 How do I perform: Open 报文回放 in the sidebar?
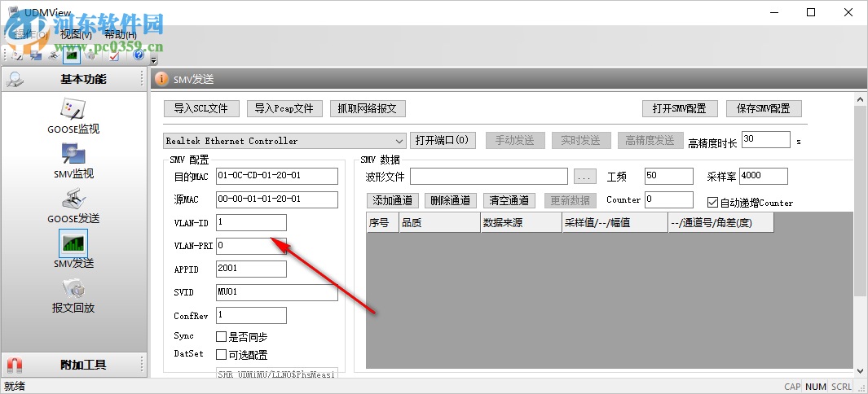(x=73, y=295)
